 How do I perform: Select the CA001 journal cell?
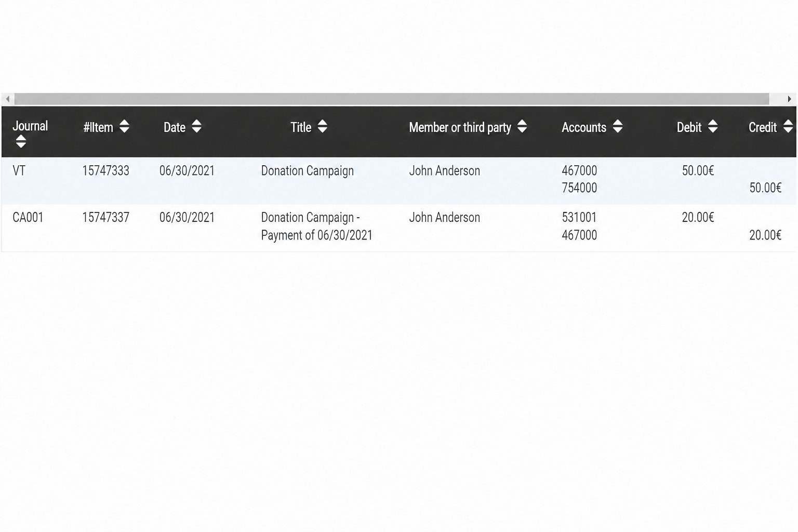(x=28, y=218)
